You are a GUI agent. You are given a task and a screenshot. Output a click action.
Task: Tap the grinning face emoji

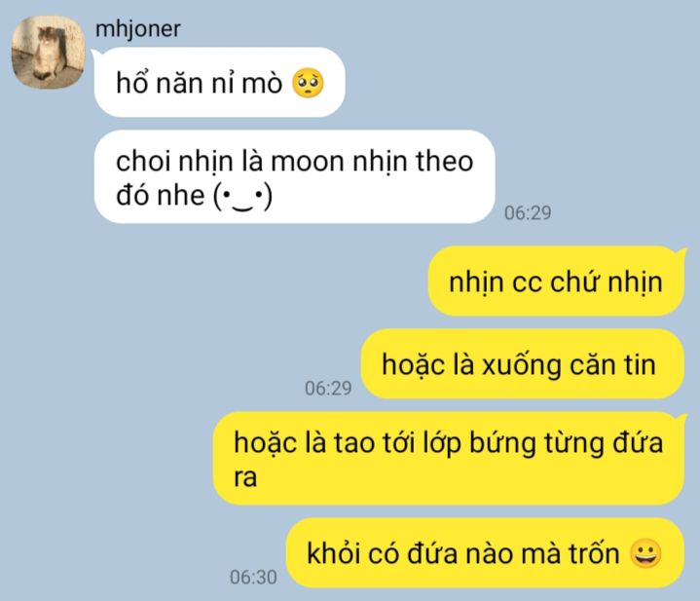coord(645,553)
